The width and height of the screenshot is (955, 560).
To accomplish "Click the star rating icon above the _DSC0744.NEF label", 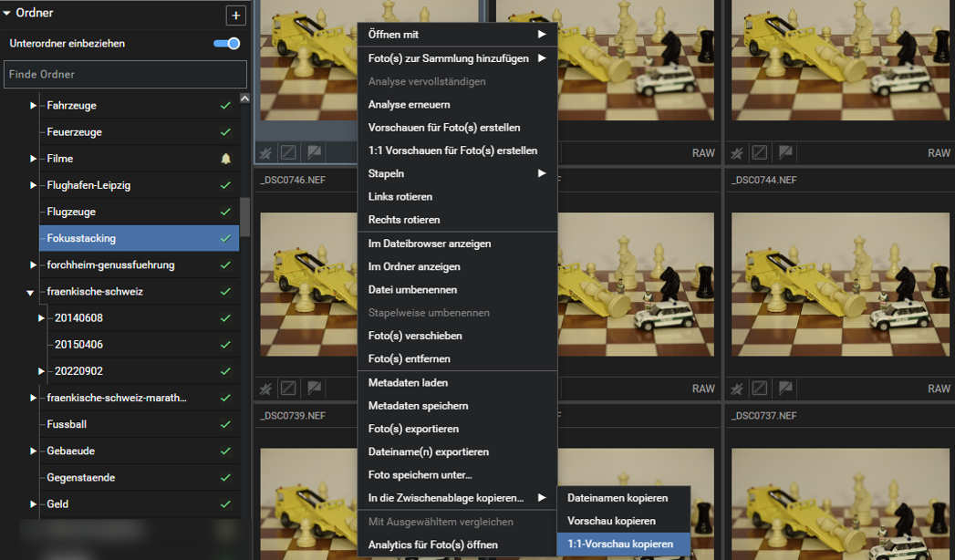I will [737, 153].
